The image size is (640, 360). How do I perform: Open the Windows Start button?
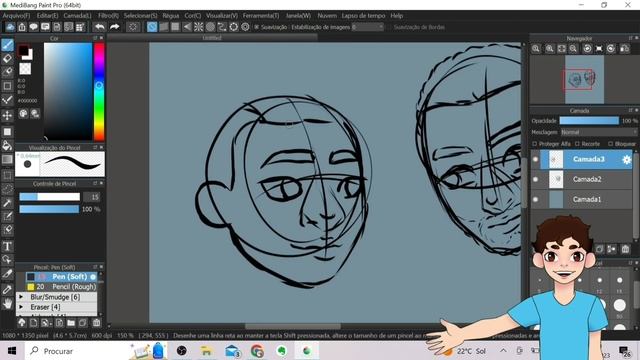click(x=12, y=351)
